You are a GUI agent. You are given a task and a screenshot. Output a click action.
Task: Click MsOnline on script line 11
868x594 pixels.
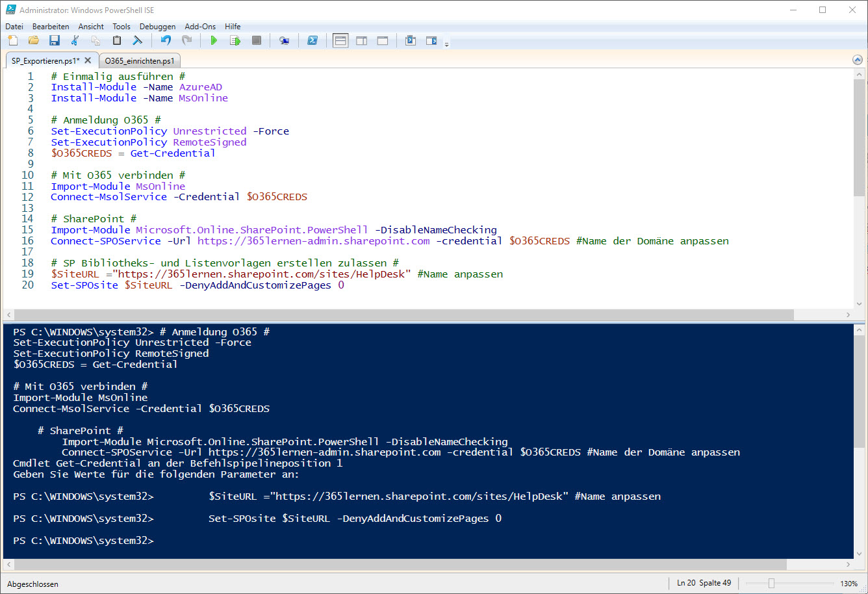(x=160, y=187)
